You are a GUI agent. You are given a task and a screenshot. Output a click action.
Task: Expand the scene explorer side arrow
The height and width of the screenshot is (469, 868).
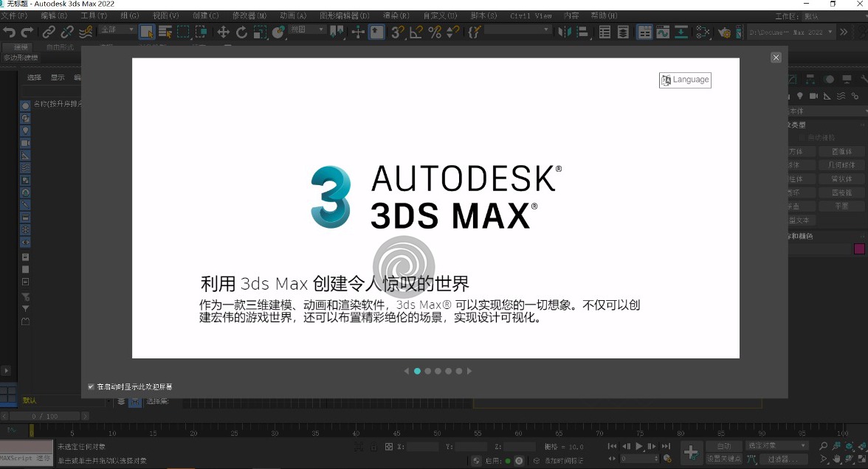click(6, 371)
